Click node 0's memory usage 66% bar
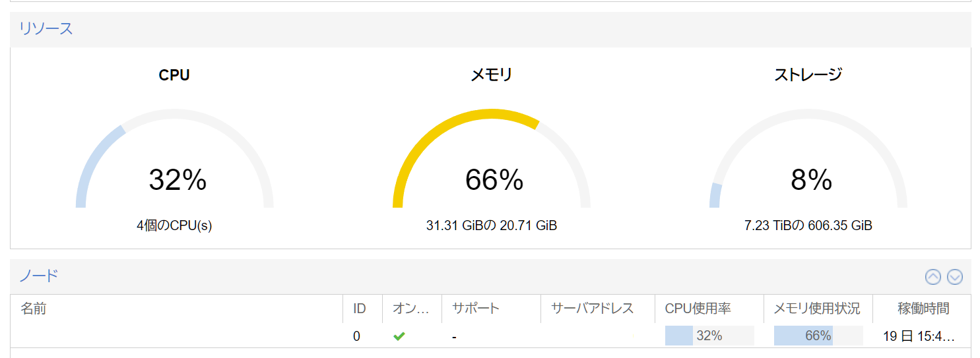This screenshot has width=980, height=358. pos(818,336)
